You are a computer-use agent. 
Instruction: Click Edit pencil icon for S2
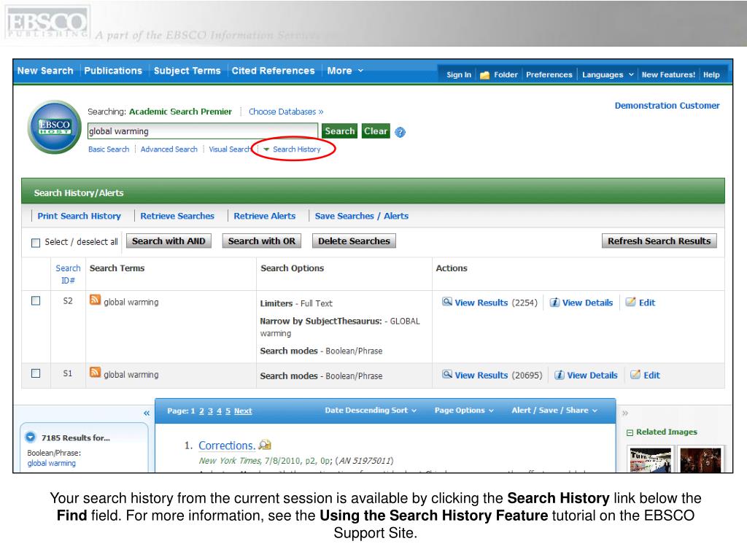coord(631,302)
